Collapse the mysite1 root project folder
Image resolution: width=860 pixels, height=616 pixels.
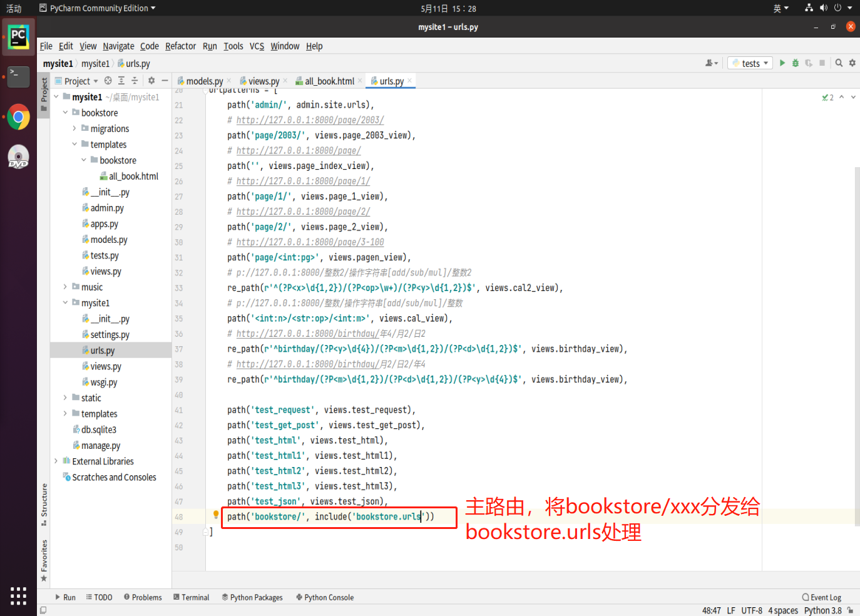[x=56, y=96]
